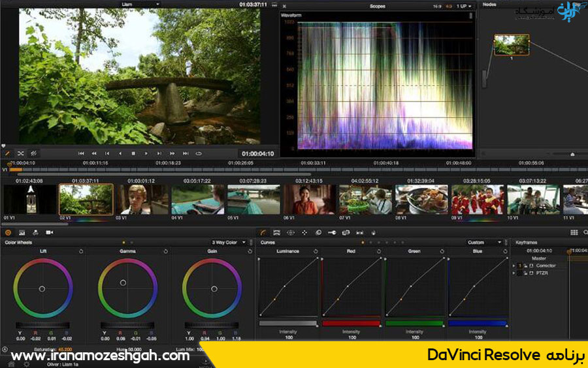
Task: Click the Gamma master wheel slider
Action: click(x=127, y=325)
